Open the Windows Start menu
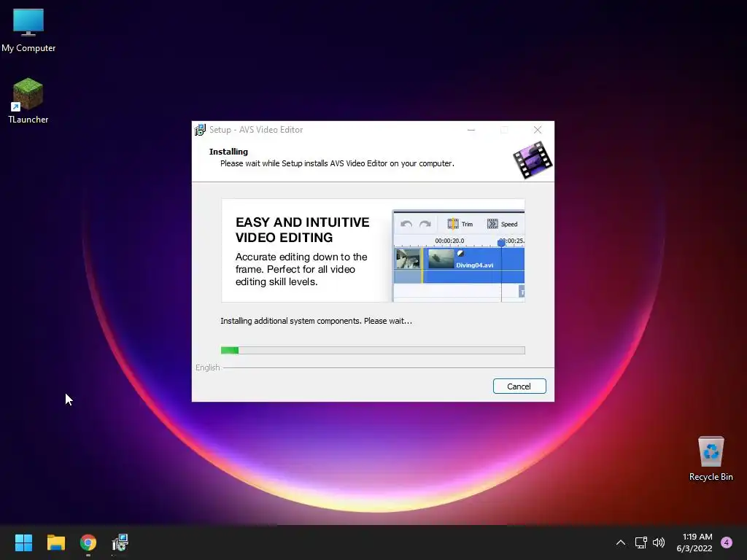Viewport: 747px width, 560px height. [23, 542]
